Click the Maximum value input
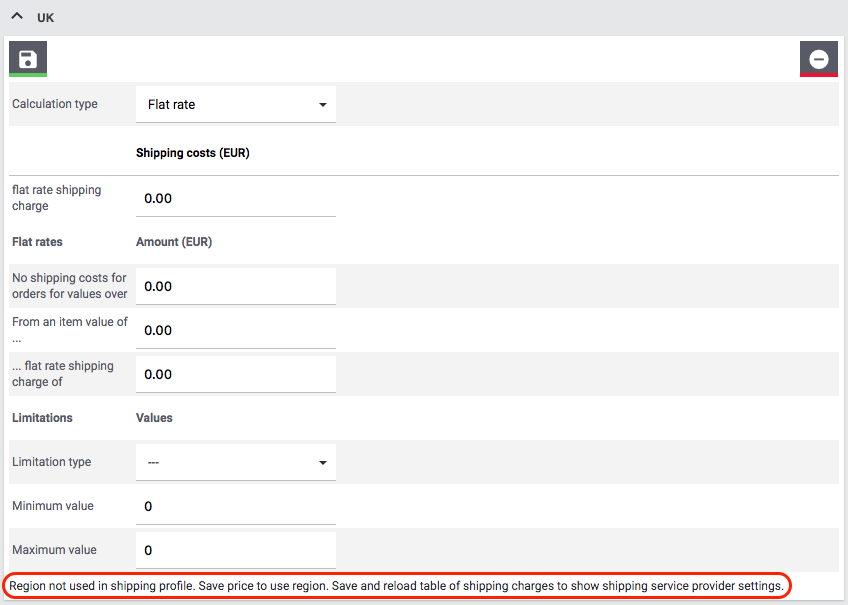This screenshot has width=848, height=605. pyautogui.click(x=235, y=550)
